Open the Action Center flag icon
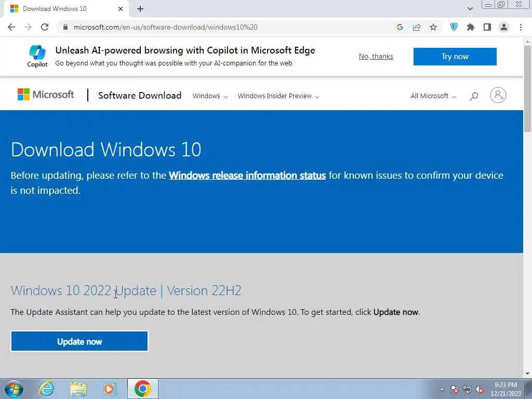This screenshot has height=399, width=532. (x=455, y=389)
